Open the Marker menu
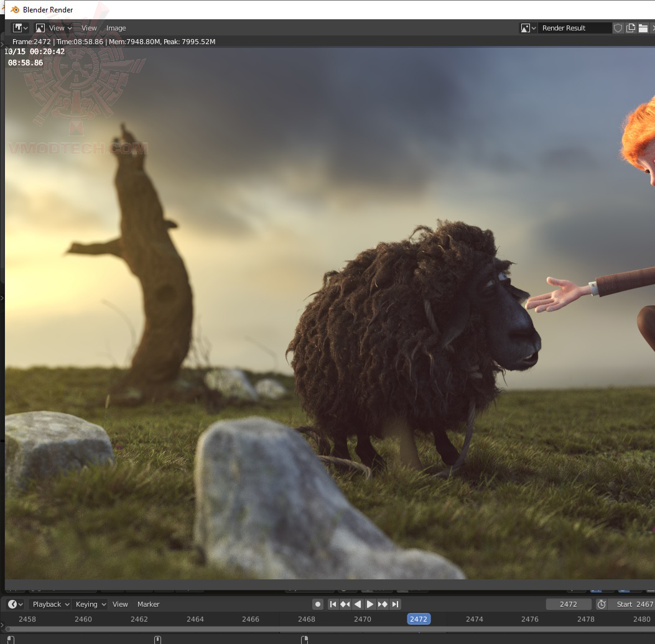Image resolution: width=655 pixels, height=644 pixels. coord(148,604)
